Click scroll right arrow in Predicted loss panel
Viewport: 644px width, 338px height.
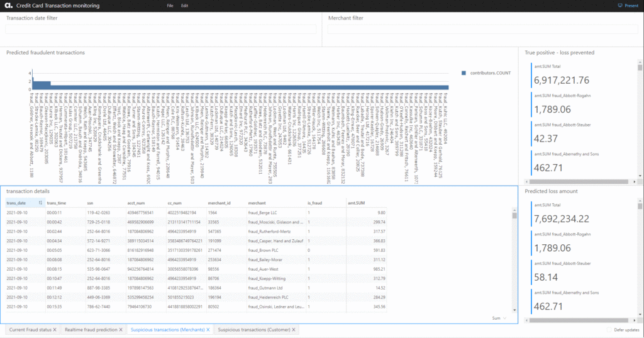pos(634,320)
